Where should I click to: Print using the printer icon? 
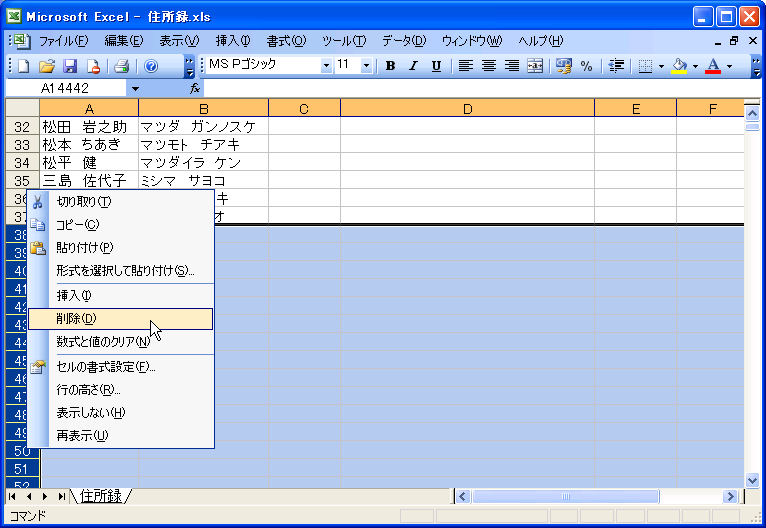[x=121, y=66]
